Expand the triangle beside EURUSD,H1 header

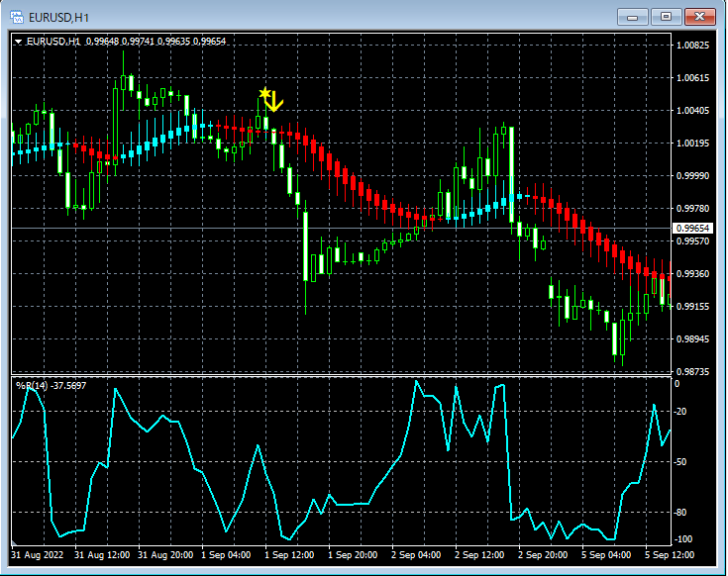pos(18,42)
